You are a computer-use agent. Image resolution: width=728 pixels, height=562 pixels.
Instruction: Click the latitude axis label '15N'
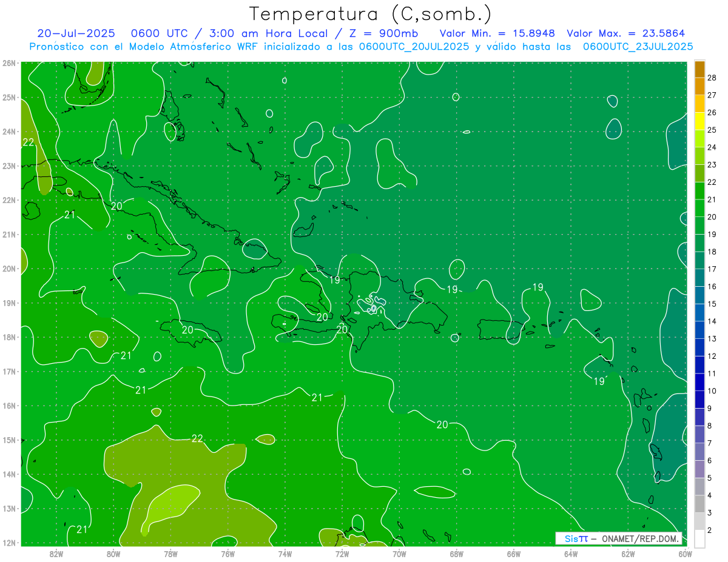pos(9,440)
